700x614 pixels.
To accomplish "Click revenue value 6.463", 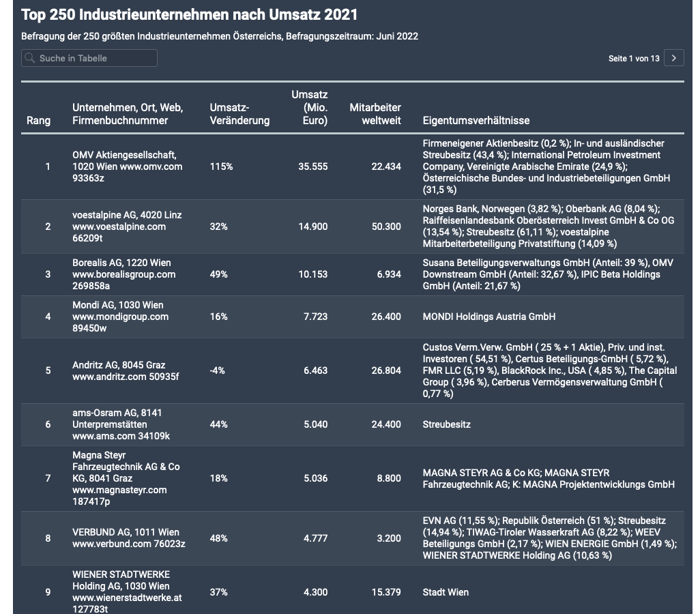I will tap(316, 370).
